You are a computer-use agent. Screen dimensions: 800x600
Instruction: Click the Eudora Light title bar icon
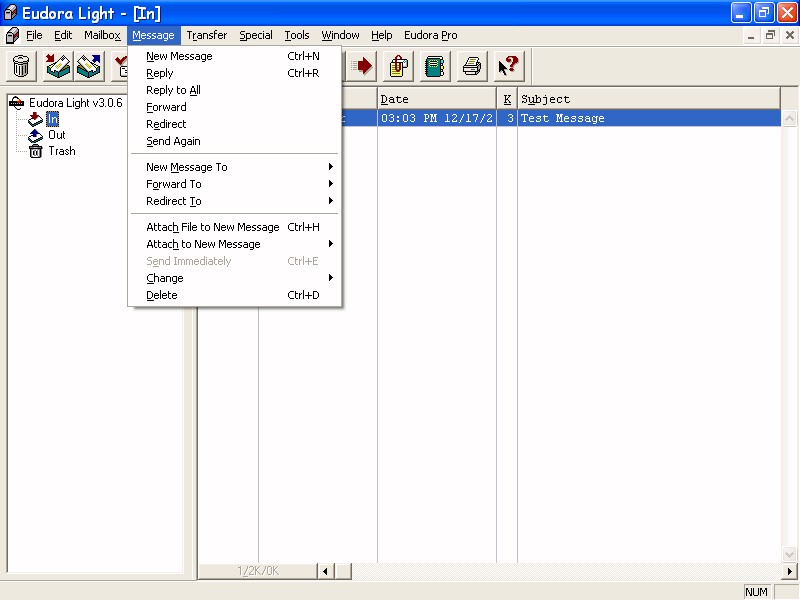(10, 12)
